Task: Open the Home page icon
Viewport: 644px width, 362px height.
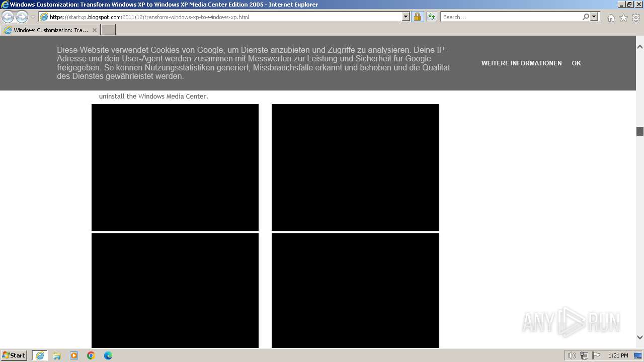Action: 611,18
